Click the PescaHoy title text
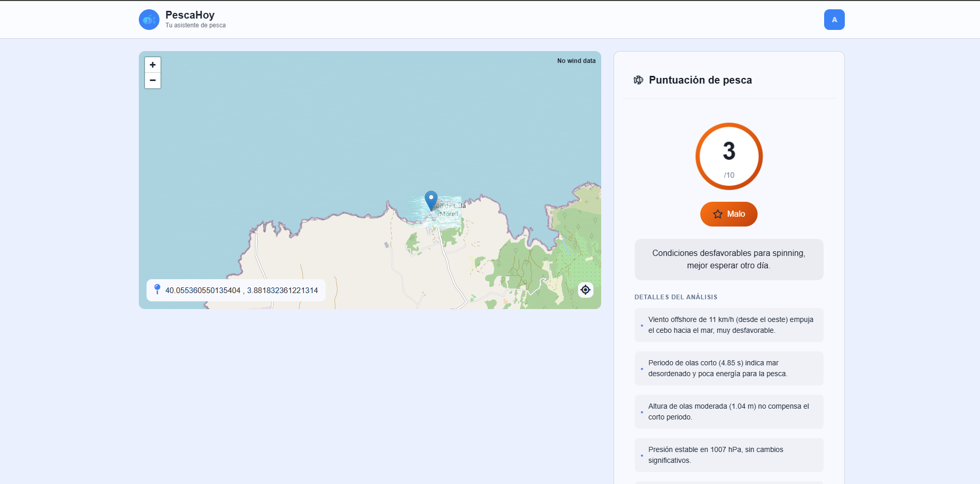Image resolution: width=980 pixels, height=484 pixels. [x=190, y=15]
